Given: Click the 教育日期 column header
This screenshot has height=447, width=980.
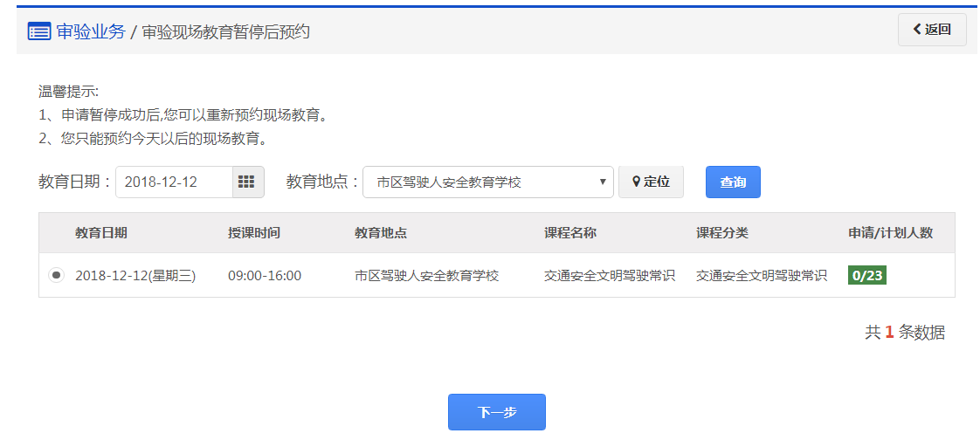Looking at the screenshot, I should coord(101,233).
